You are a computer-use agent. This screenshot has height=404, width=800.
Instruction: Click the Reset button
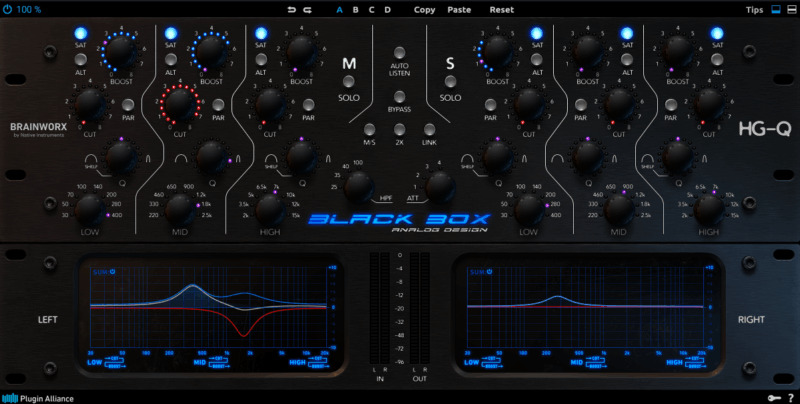pos(502,10)
